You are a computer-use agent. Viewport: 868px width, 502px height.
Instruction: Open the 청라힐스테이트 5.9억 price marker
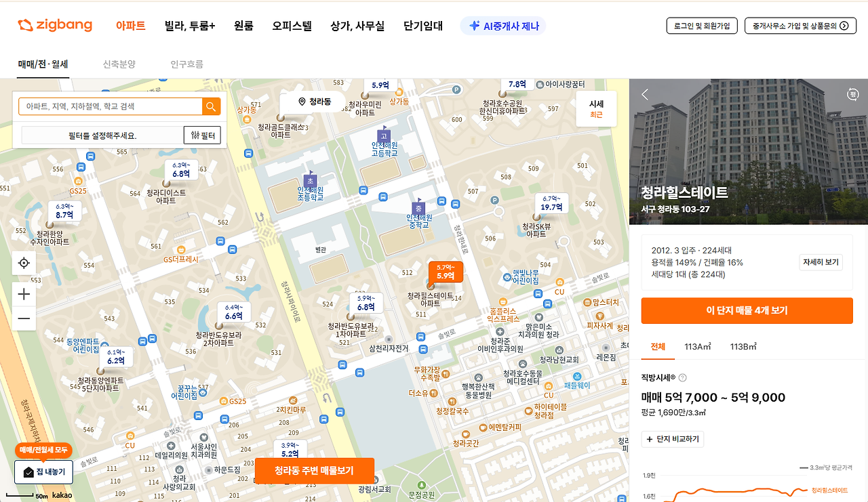(x=446, y=272)
